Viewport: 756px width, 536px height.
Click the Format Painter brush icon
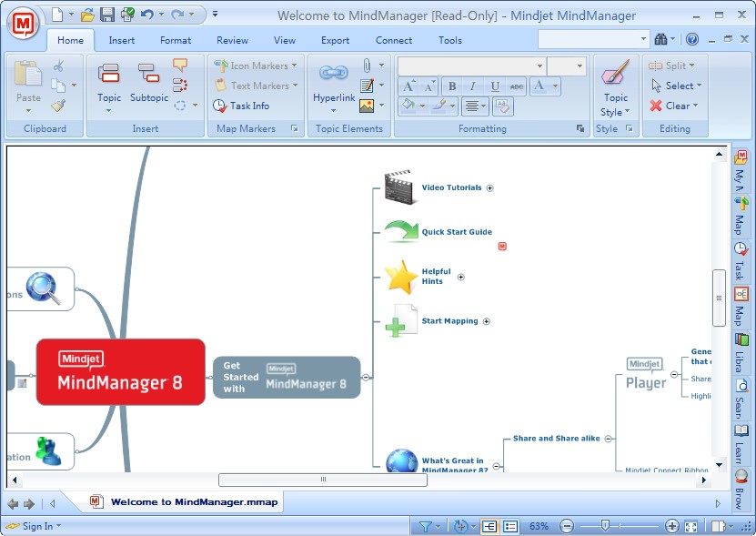point(58,106)
